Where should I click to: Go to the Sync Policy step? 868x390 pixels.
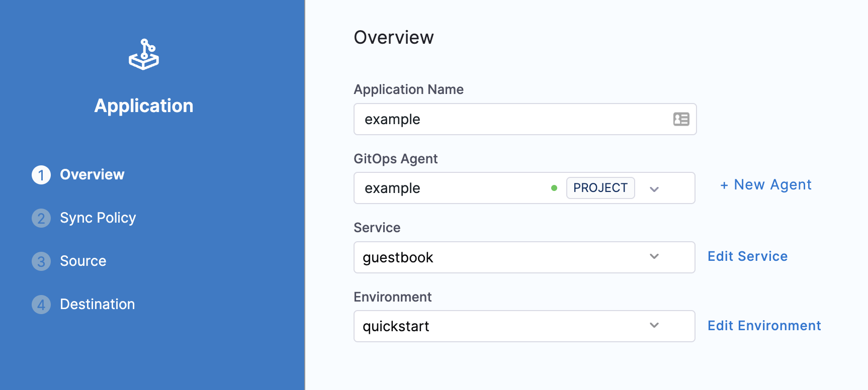[x=98, y=218]
